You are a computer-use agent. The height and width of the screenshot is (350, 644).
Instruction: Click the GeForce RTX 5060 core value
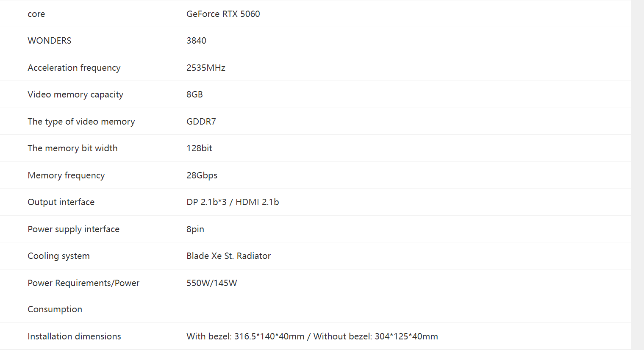pos(223,14)
